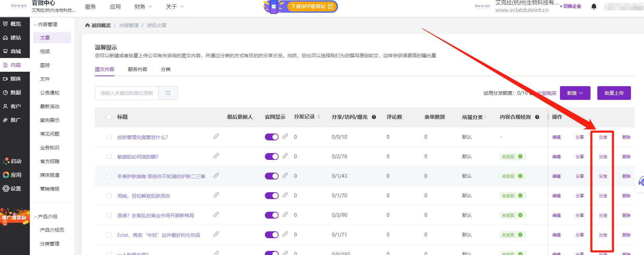Viewport: 644px width, 255px height.
Task: Click 立即购买 link
Action: pyautogui.click(x=547, y=93)
